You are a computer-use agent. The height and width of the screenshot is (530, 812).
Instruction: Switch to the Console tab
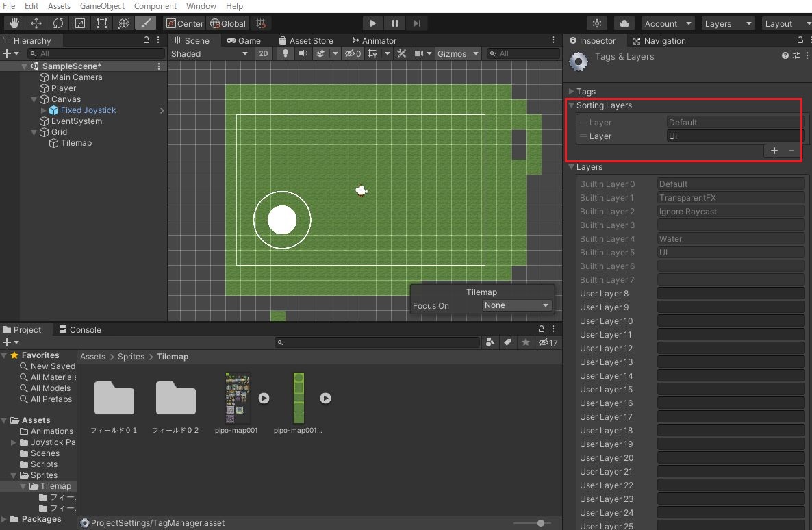[x=79, y=329]
